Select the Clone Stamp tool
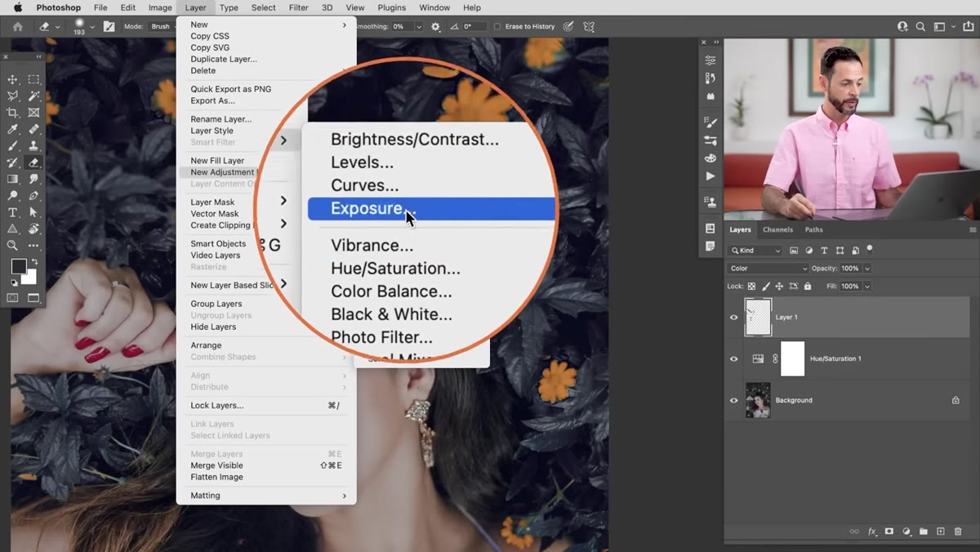 (33, 146)
